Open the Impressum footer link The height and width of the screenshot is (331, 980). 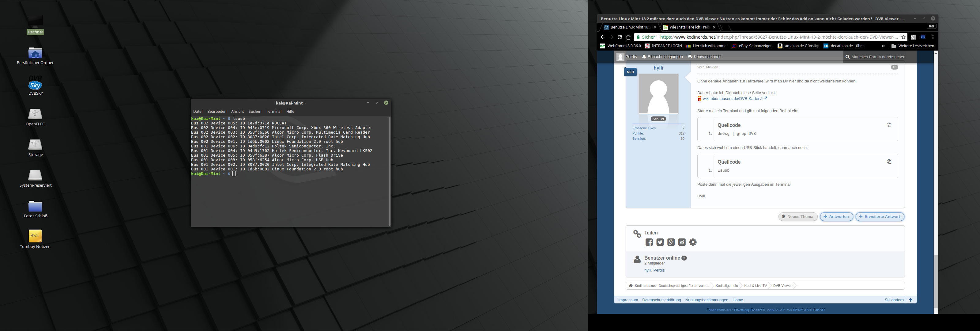(628, 300)
